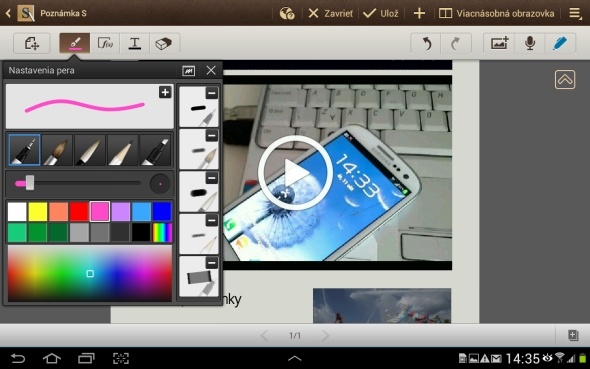Go to previous page arrow
The image size is (590, 369).
pyautogui.click(x=265, y=335)
